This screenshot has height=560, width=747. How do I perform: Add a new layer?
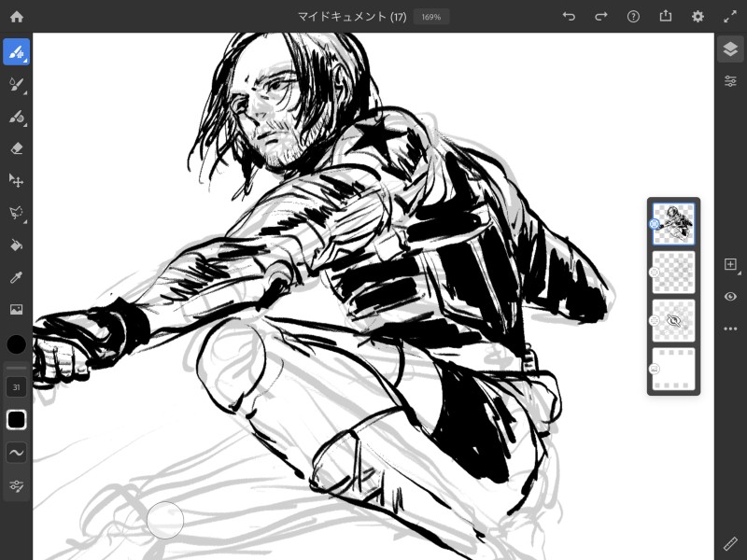[730, 264]
